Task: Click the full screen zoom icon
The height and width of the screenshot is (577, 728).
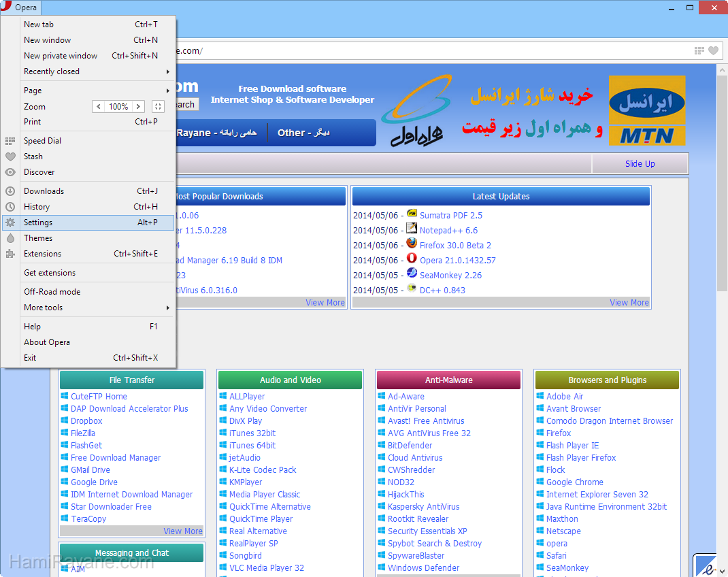Action: (x=158, y=106)
